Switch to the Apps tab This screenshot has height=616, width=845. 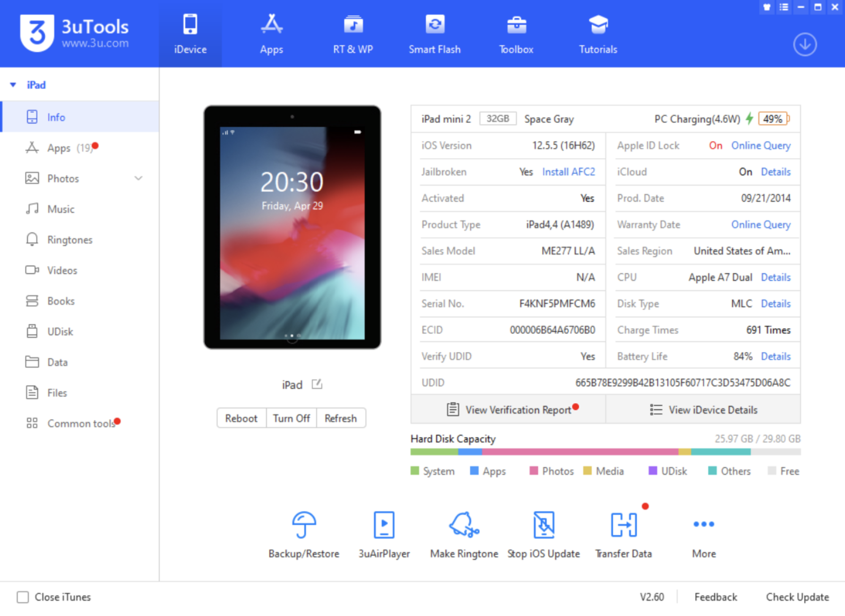[x=272, y=34]
